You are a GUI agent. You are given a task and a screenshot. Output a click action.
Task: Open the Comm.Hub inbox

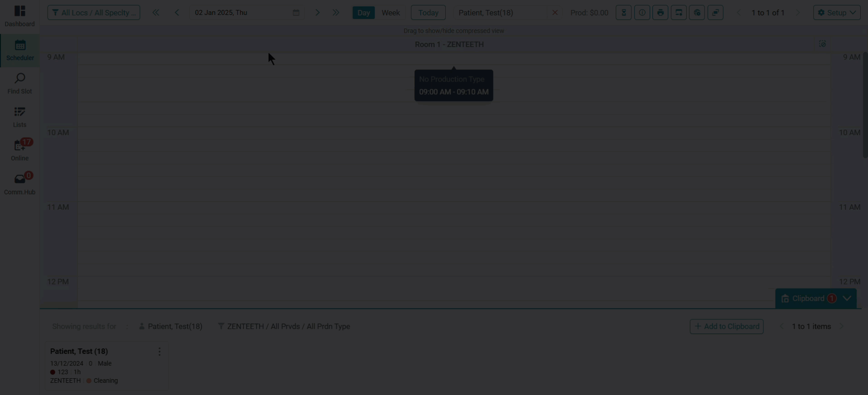tap(19, 184)
